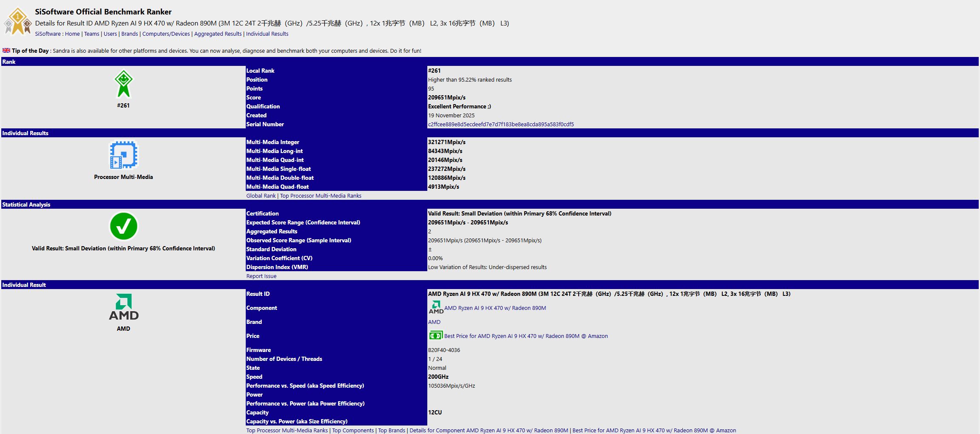
Task: Open the Users link
Action: [110, 34]
